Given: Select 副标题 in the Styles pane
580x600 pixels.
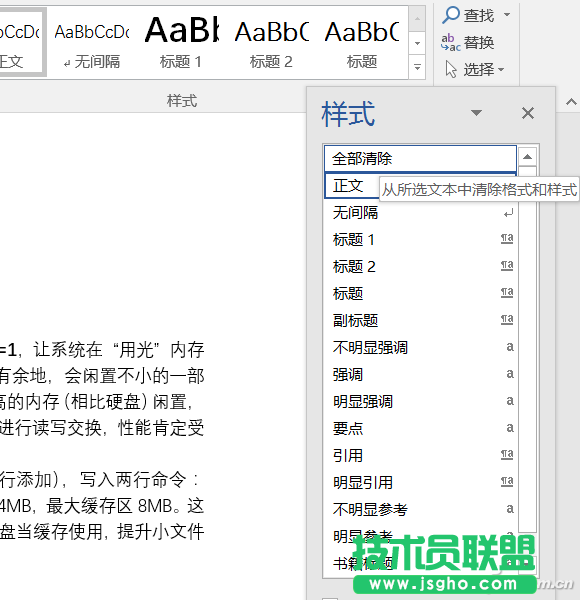Looking at the screenshot, I should tap(420, 320).
